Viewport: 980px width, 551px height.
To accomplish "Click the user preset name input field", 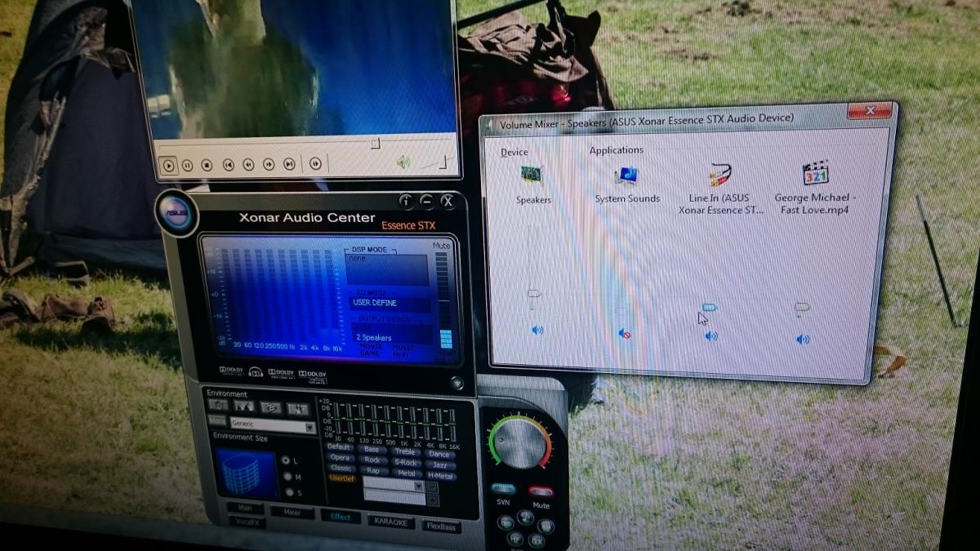I will (394, 497).
